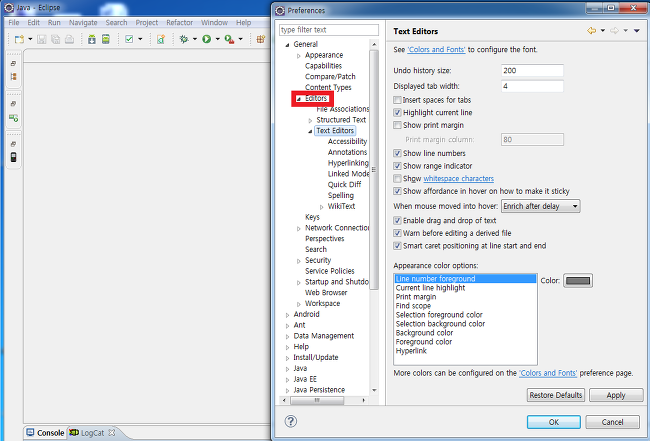650x441 pixels.
Task: Open the Android Virtual Device Manager icon
Action: pos(106,39)
